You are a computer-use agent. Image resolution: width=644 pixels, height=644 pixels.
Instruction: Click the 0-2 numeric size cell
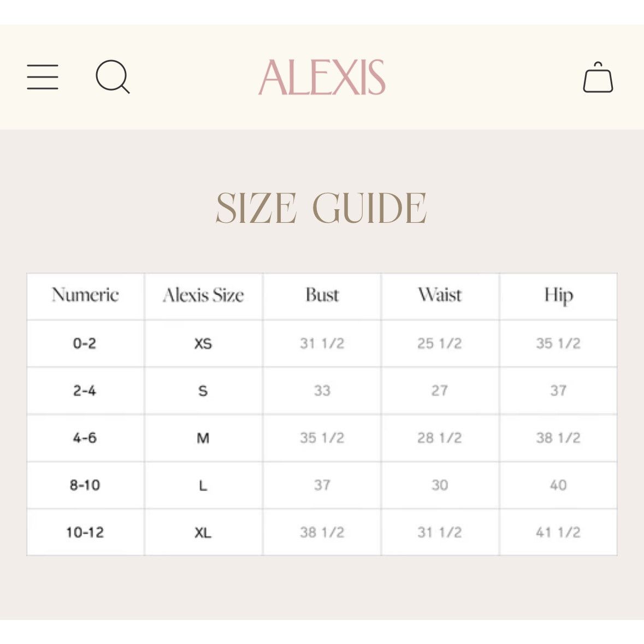(x=85, y=344)
